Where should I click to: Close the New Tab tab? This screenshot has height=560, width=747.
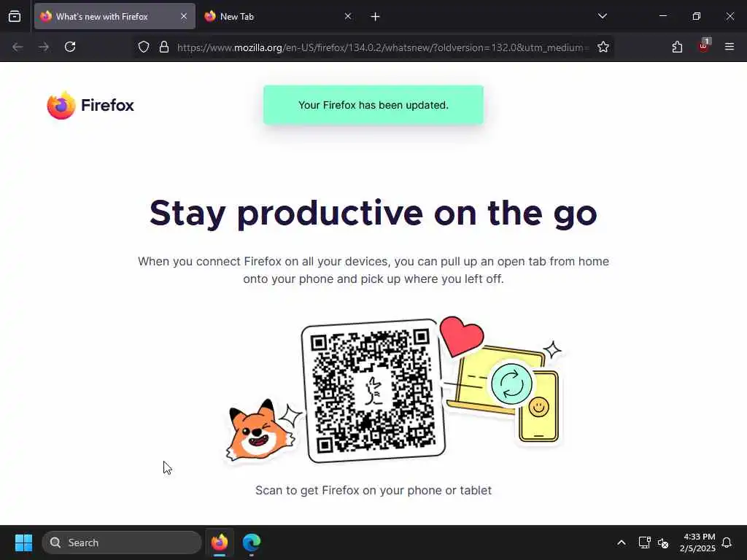348,16
